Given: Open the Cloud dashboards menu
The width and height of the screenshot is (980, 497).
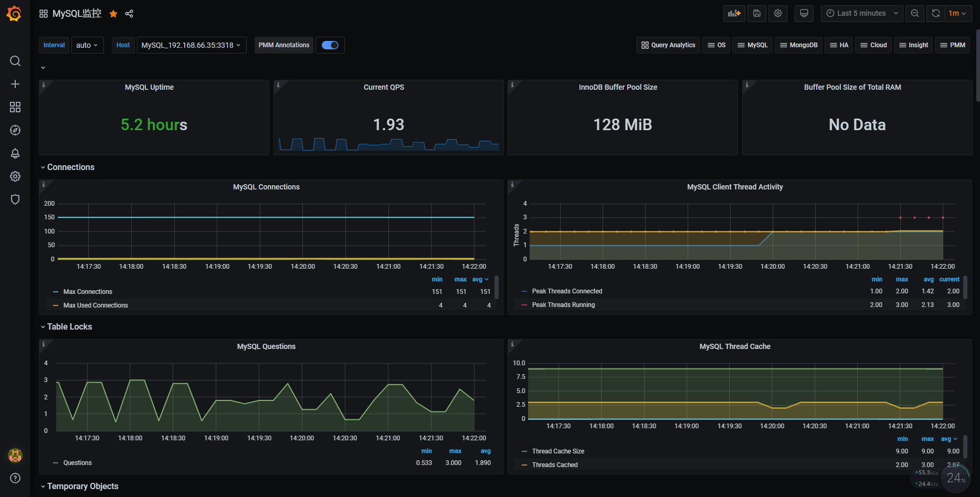Looking at the screenshot, I should point(873,45).
